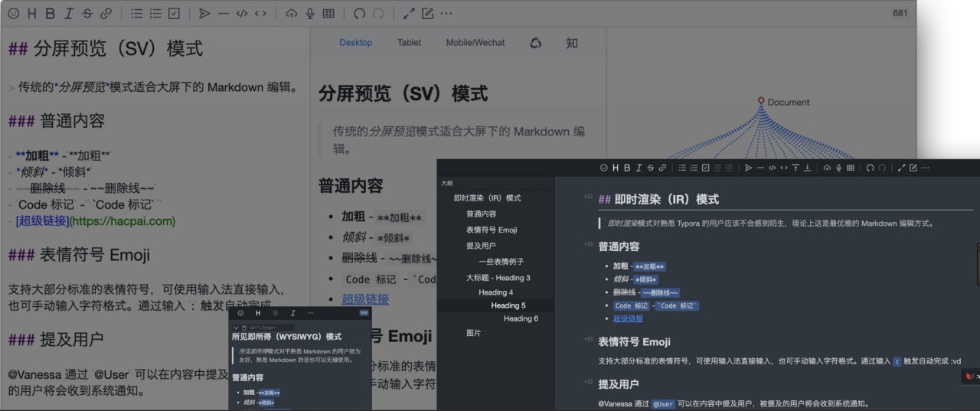Toggle edit mode icon in dark IR toolbar
980x411 pixels.
pyautogui.click(x=913, y=168)
